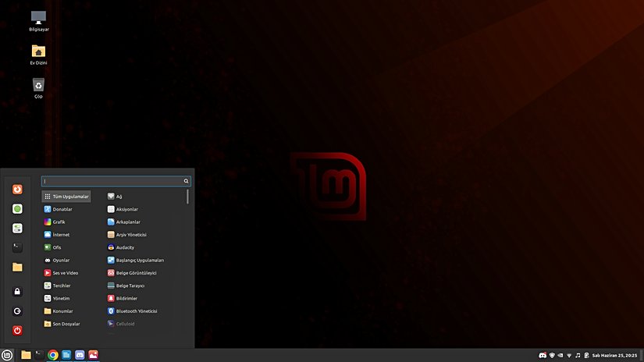This screenshot has height=362, width=644.
Task: Click the search magnifier icon in menu
Action: pyautogui.click(x=186, y=181)
